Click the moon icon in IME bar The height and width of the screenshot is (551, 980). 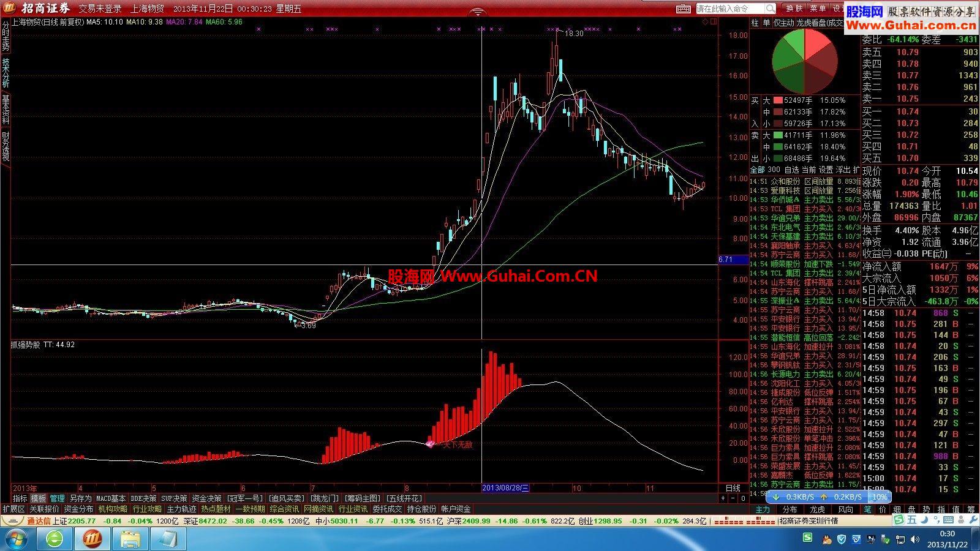[x=923, y=520]
